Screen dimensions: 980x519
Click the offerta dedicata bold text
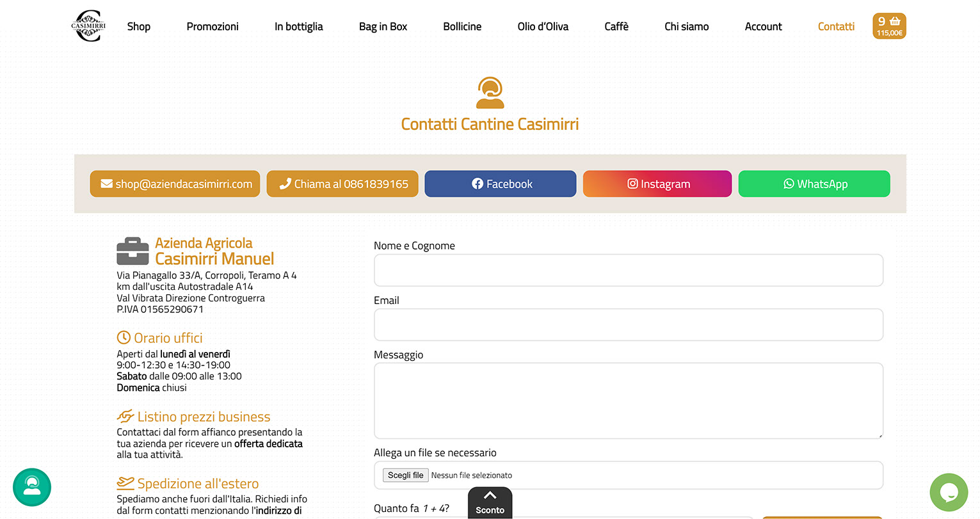pos(268,443)
